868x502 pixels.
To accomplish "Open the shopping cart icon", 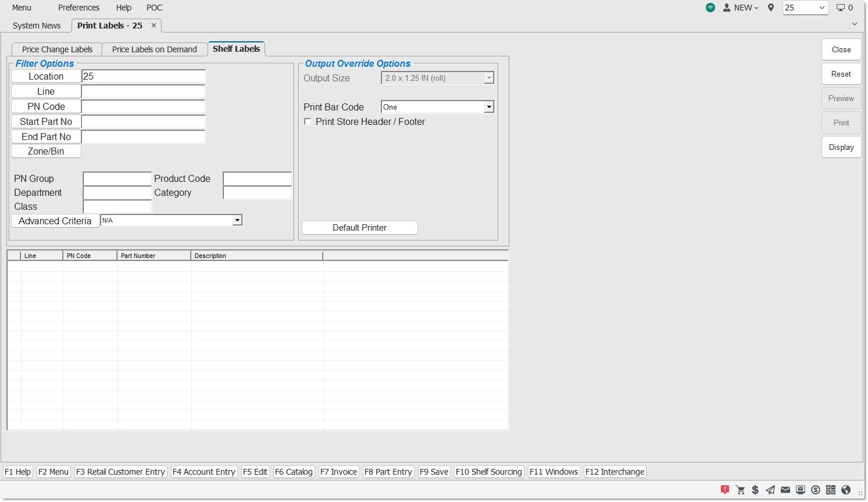I will (740, 490).
